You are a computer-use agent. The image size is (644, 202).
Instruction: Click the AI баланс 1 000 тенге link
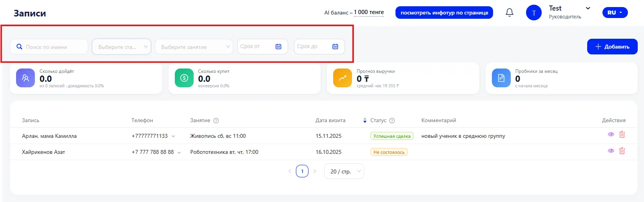[x=368, y=12]
